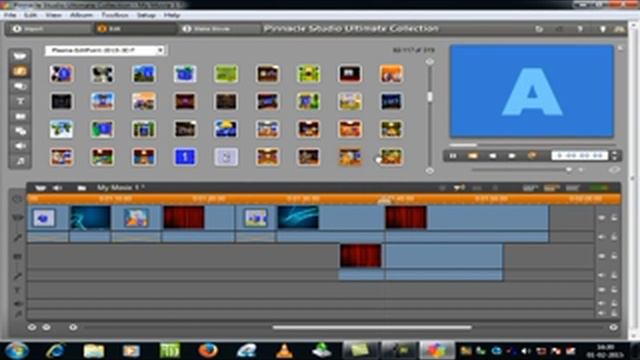
Task: Open the Edit menu
Action: (30, 15)
